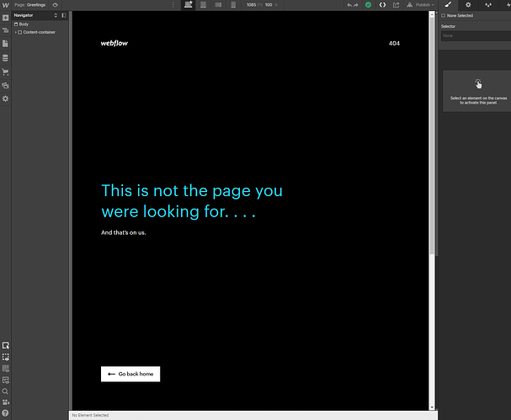Switch to the desktop base breakpoint
This screenshot has height=420, width=511.
tap(189, 5)
